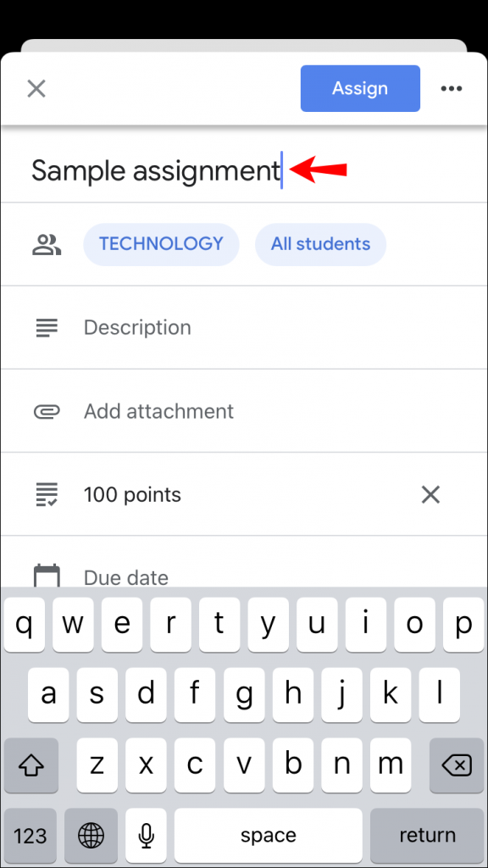
Task: Switch keyboards with the globe icon
Action: pyautogui.click(x=91, y=836)
